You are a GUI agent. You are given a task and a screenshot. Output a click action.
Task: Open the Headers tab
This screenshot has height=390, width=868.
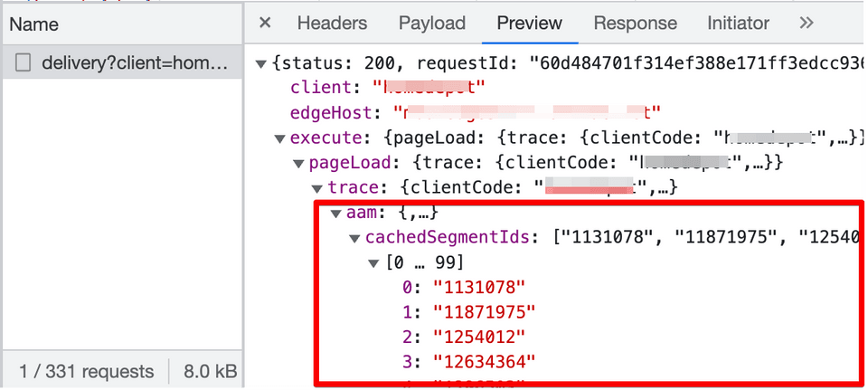(332, 23)
